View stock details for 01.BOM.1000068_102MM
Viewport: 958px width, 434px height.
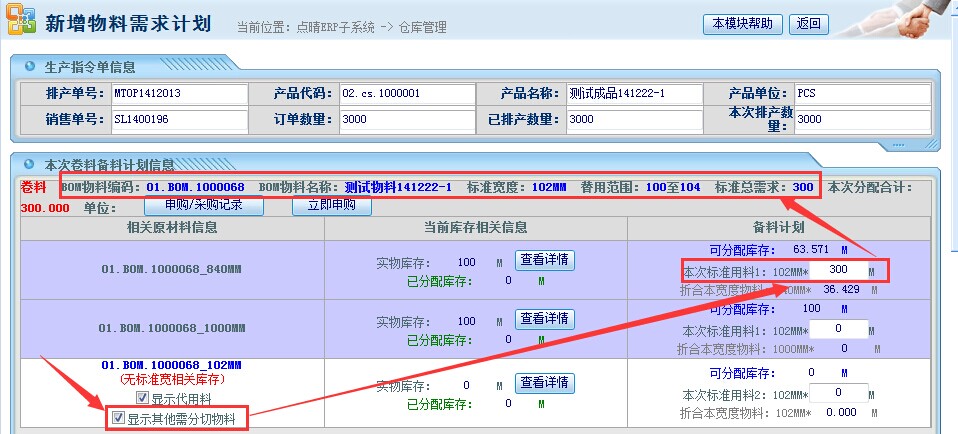click(545, 383)
